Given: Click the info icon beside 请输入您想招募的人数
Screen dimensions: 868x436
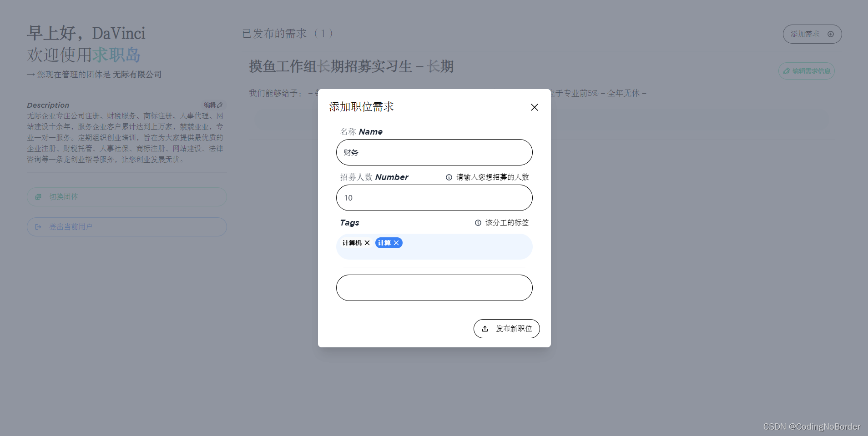Looking at the screenshot, I should pyautogui.click(x=449, y=177).
